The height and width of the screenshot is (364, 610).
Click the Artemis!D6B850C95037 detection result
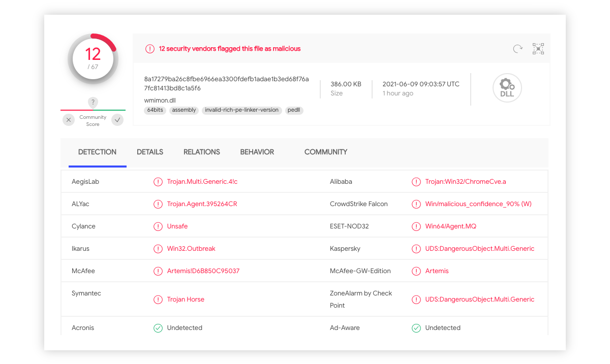point(203,271)
